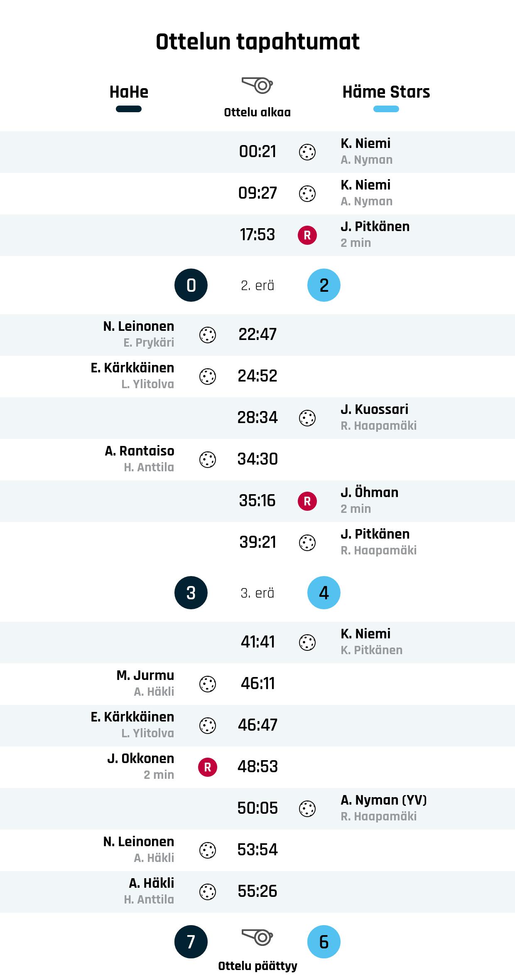Select the HaHe team heading
This screenshot has width=515, height=980.
click(x=129, y=92)
